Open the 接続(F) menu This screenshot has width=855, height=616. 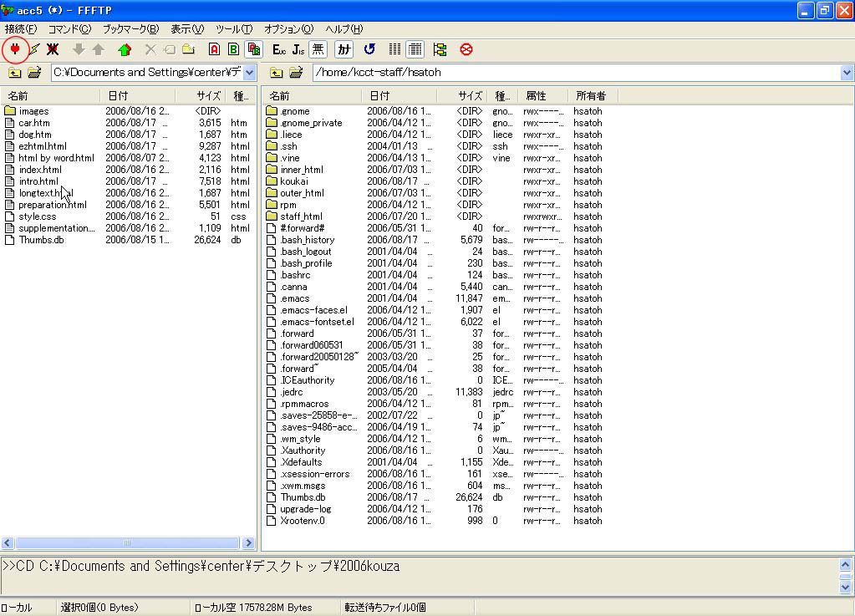coord(21,29)
